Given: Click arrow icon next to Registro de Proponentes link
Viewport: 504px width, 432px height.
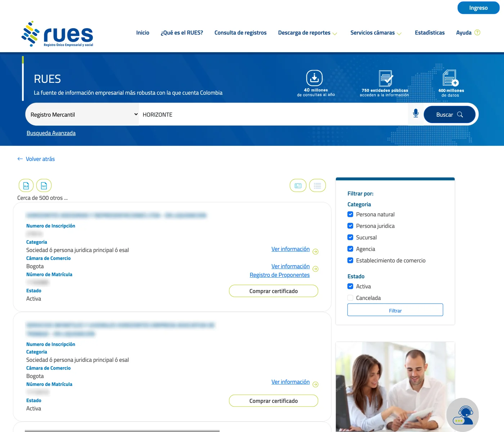Looking at the screenshot, I should click(x=315, y=269).
